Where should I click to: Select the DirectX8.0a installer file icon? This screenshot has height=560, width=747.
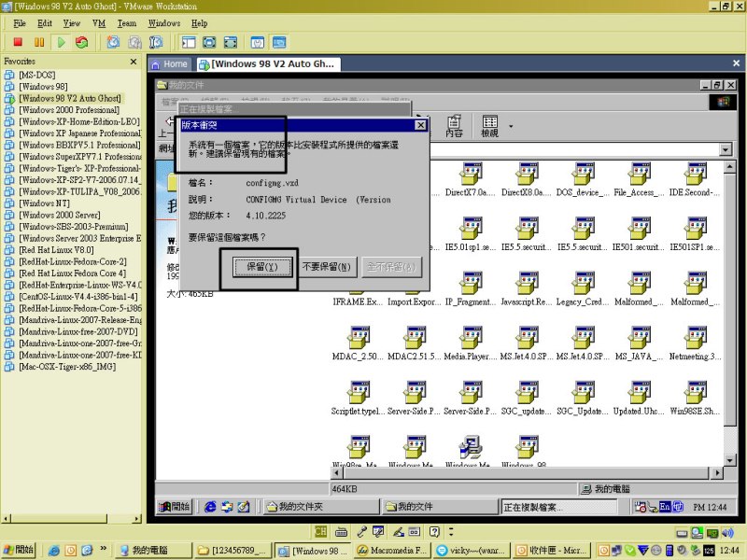point(527,179)
